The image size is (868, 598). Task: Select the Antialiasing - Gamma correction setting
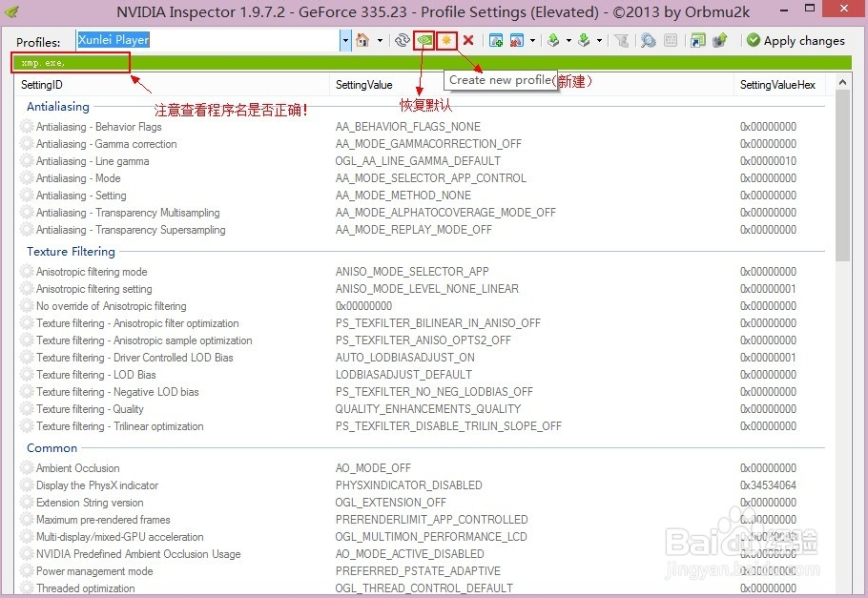coord(106,144)
